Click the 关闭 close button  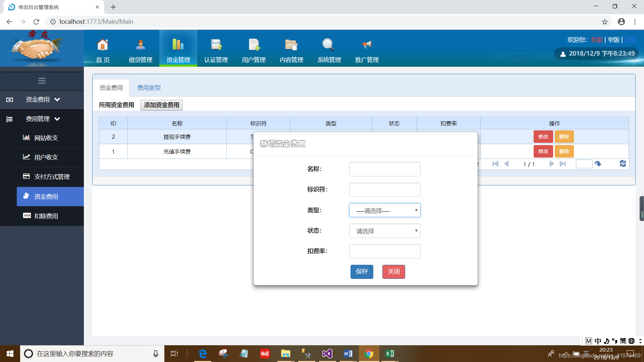click(394, 271)
